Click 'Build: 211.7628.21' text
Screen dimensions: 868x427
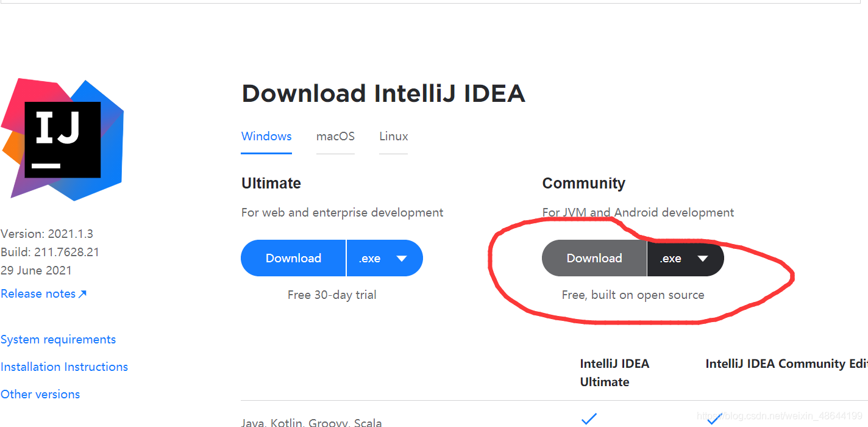tap(50, 253)
